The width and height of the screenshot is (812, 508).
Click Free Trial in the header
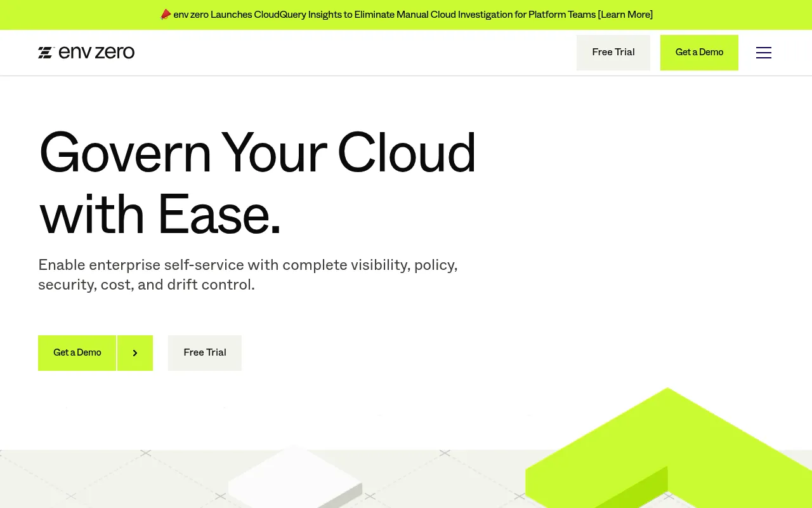[x=613, y=53]
